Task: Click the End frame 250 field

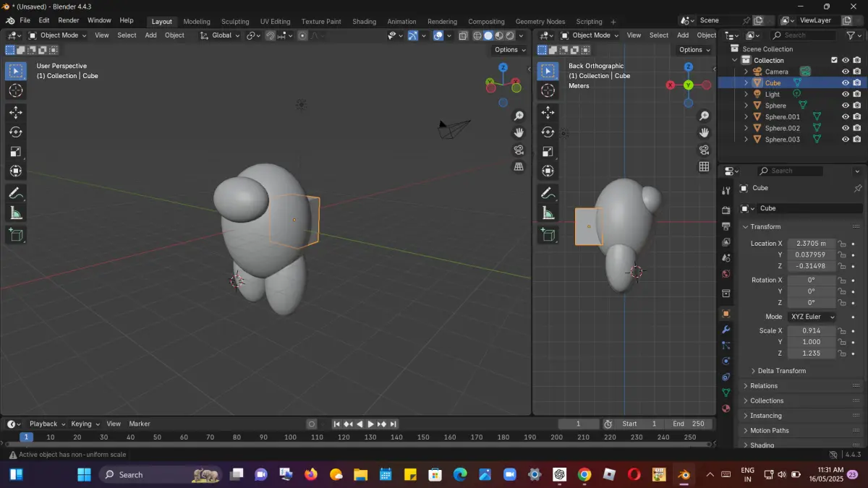Action: [689, 424]
